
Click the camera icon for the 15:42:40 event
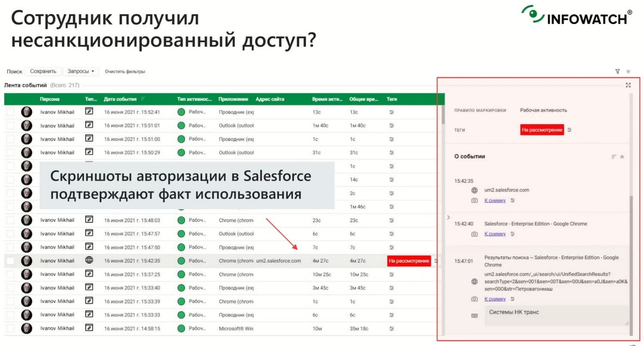474,234
